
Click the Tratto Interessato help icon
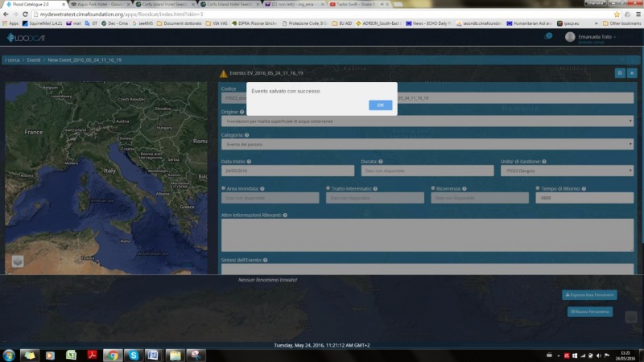click(375, 189)
